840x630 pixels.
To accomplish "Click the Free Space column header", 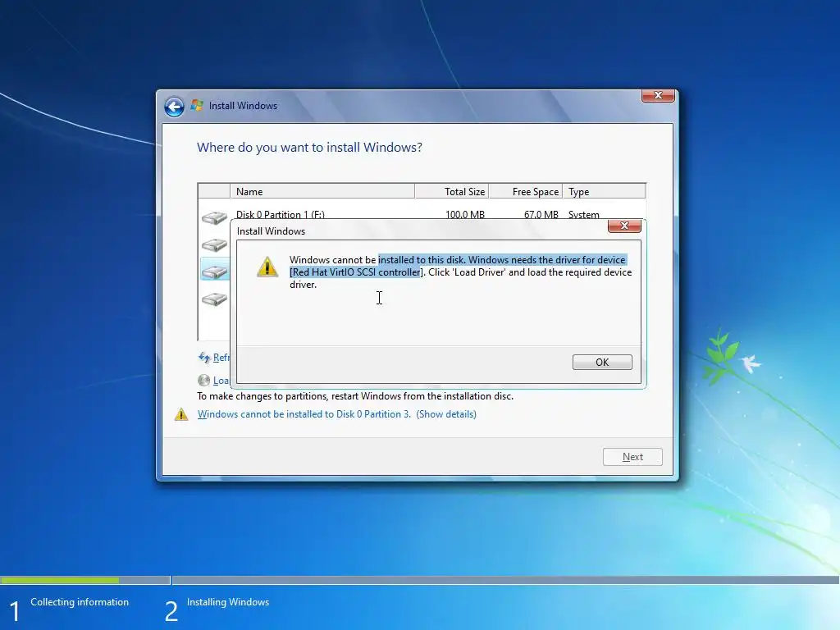I will click(526, 191).
